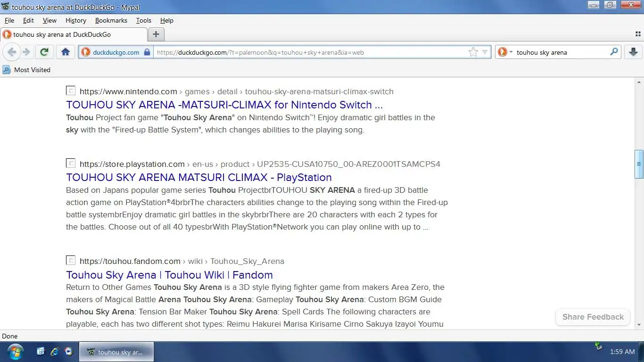The image size is (644, 362).
Task: Open the Edit menu
Action: (x=28, y=20)
